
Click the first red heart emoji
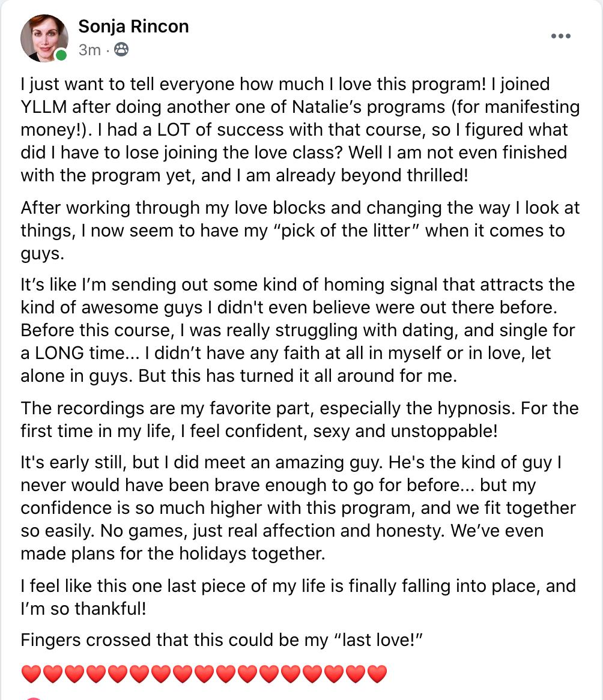point(31,674)
